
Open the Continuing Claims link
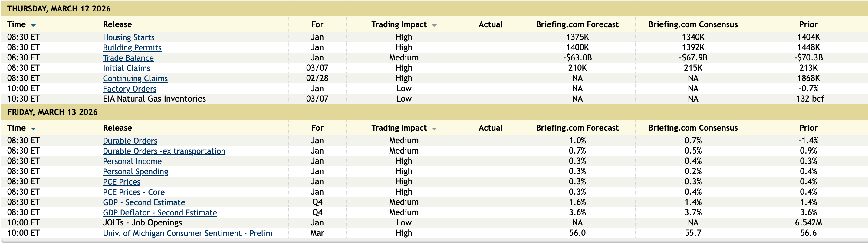click(135, 78)
